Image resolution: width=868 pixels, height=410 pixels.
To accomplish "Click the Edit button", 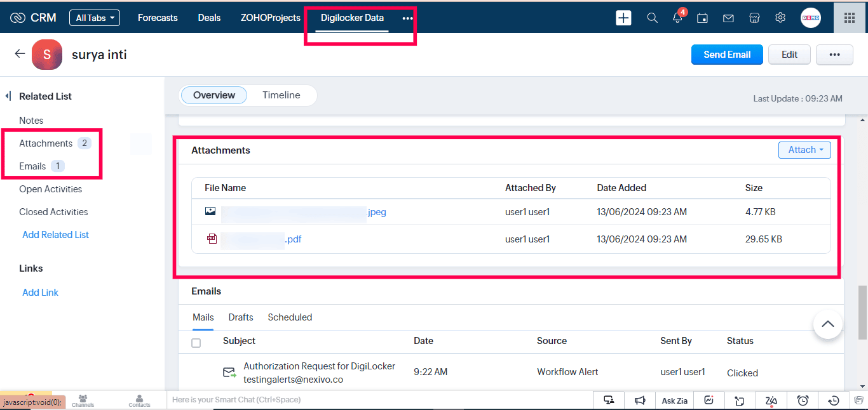I will point(789,55).
